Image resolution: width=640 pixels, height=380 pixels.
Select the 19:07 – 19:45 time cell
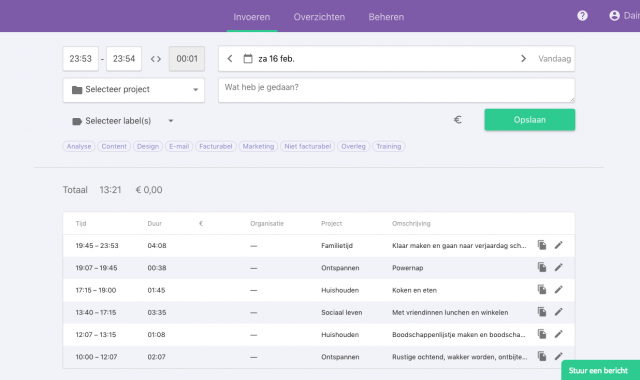[96, 268]
